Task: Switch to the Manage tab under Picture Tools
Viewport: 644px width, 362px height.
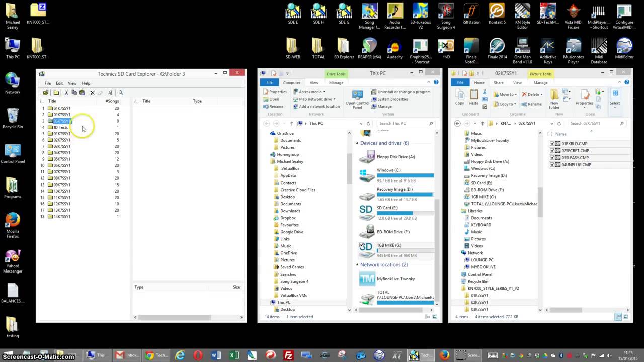Action: [541, 83]
